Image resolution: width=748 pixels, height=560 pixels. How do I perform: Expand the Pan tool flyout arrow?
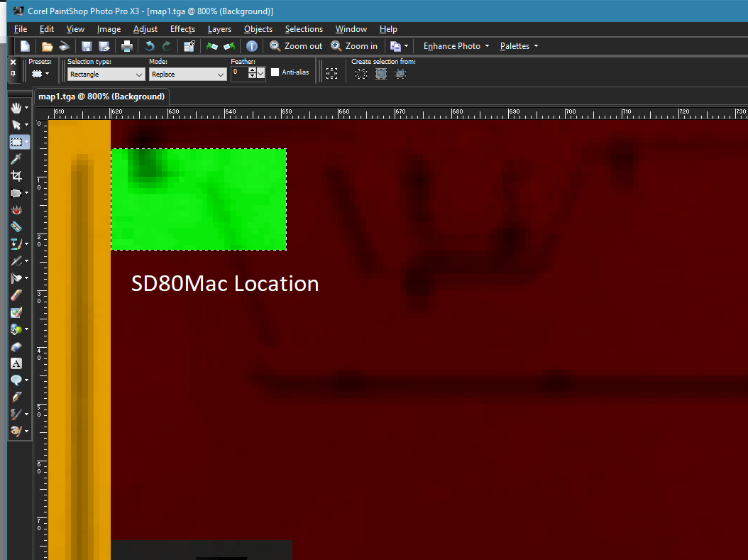(x=27, y=109)
